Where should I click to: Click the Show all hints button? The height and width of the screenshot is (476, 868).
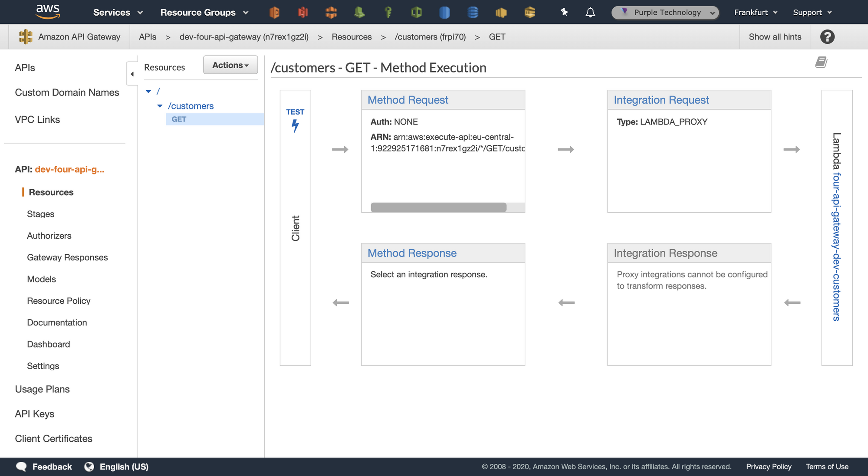click(x=775, y=37)
